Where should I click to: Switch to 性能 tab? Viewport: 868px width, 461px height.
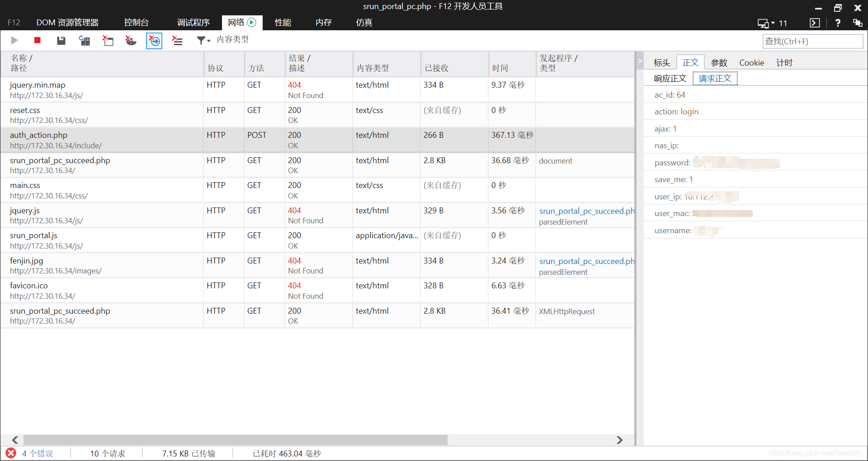click(283, 23)
